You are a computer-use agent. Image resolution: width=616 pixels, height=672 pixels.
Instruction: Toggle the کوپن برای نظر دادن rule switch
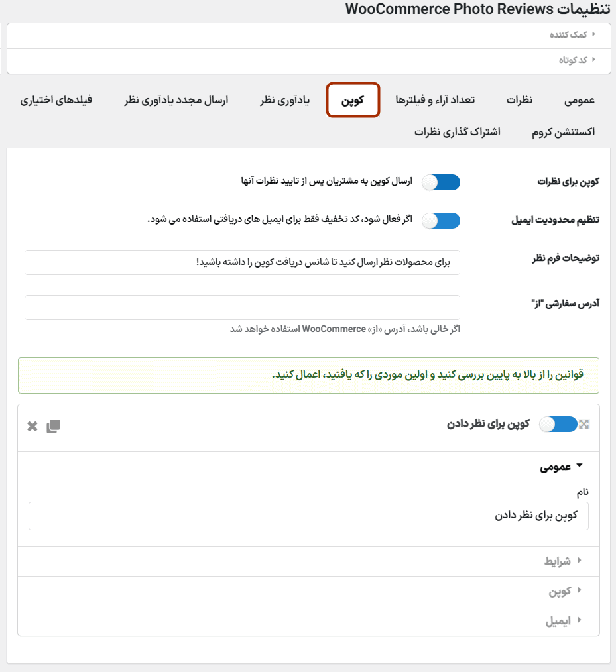558,424
